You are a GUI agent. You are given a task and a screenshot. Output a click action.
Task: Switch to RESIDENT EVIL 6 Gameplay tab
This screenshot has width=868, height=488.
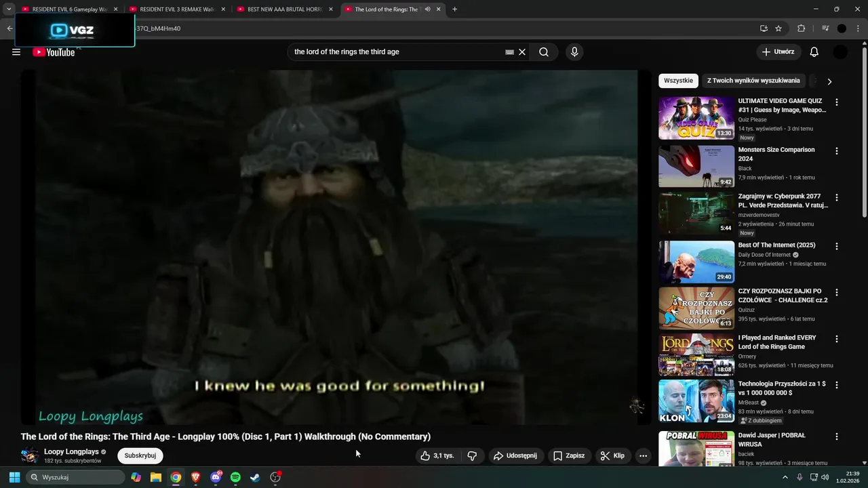tap(68, 9)
